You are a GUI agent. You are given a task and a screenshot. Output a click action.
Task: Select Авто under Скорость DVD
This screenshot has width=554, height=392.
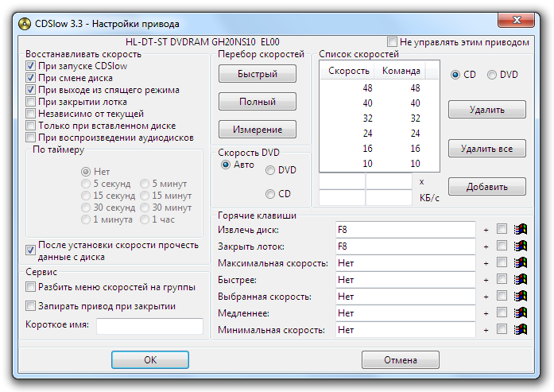coord(226,165)
